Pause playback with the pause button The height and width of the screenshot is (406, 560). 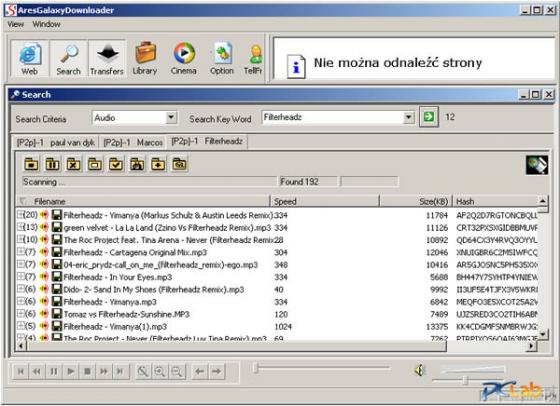tap(54, 371)
